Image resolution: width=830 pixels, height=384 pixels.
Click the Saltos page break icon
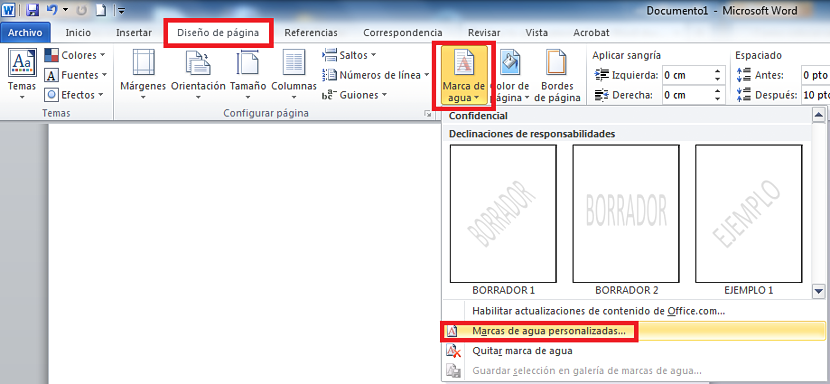pos(330,55)
